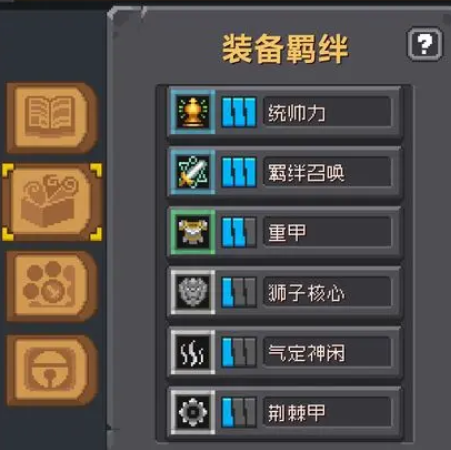The height and width of the screenshot is (450, 451).
Task: Click the 荆棘甲 level progress bars
Action: (x=239, y=412)
